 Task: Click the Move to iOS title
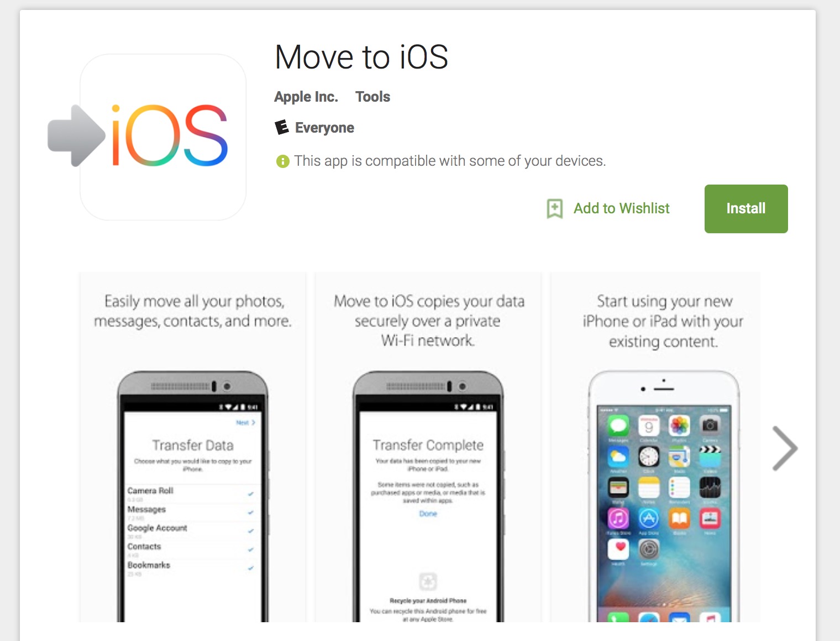point(361,57)
